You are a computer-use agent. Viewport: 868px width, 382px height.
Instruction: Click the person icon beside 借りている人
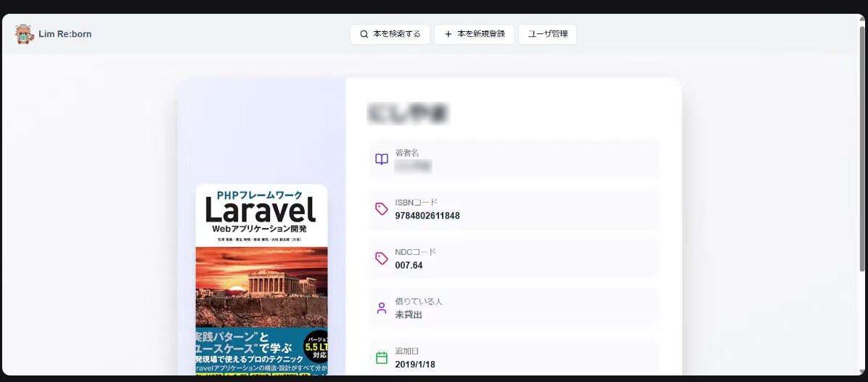pos(382,309)
